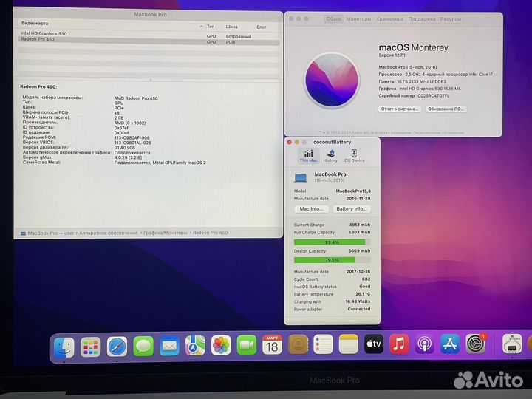Screen dimensions: 532x399
Task: Click the model value MacBookPro13,3
Action: [353, 191]
